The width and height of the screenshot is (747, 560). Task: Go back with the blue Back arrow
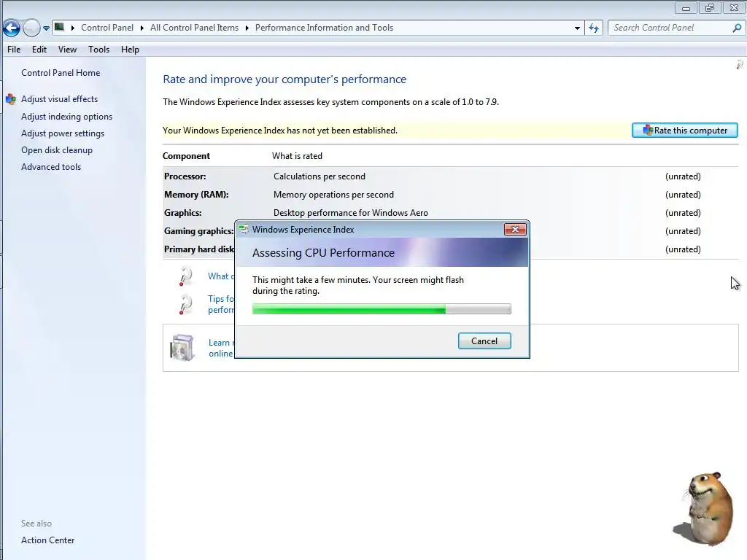(12, 28)
